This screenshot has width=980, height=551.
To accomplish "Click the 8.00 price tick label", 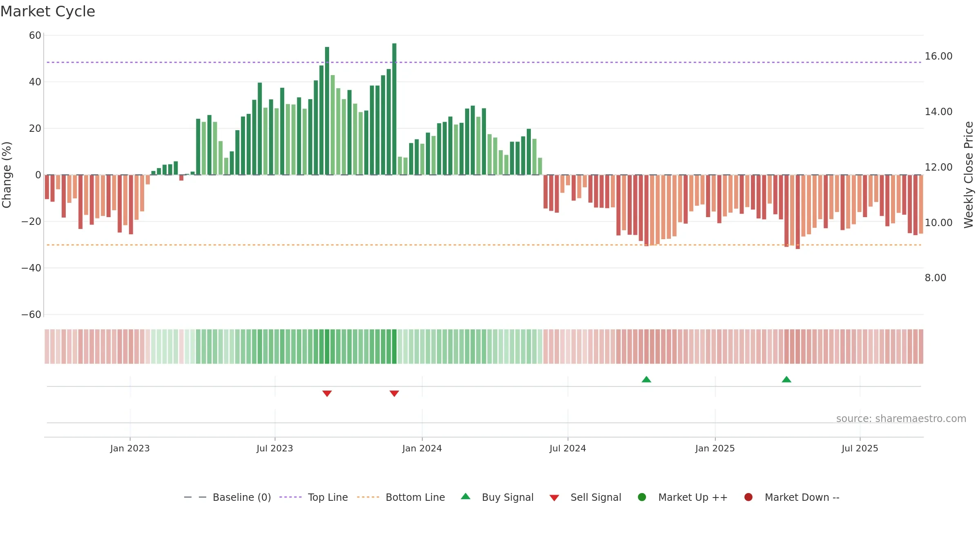I will (x=935, y=278).
